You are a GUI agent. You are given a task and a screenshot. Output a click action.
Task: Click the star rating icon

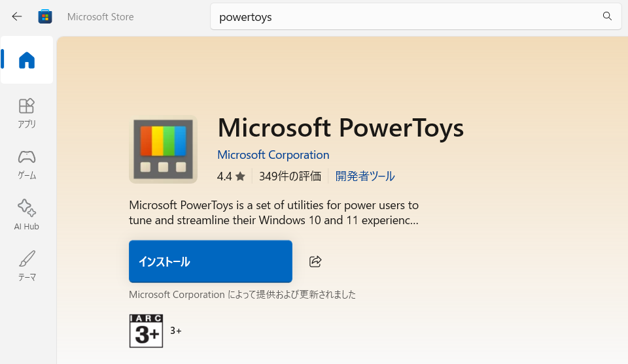[240, 176]
